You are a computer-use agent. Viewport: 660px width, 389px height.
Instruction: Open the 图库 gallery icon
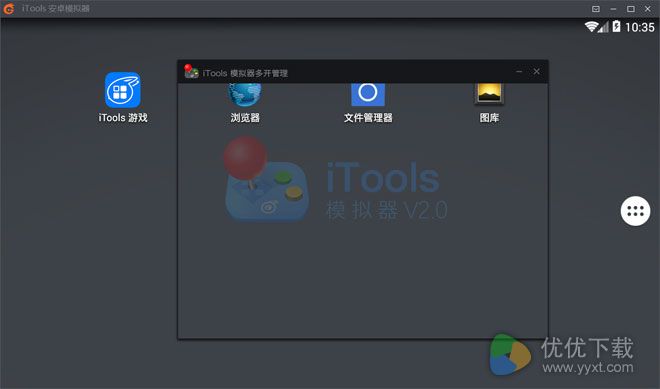(x=489, y=93)
